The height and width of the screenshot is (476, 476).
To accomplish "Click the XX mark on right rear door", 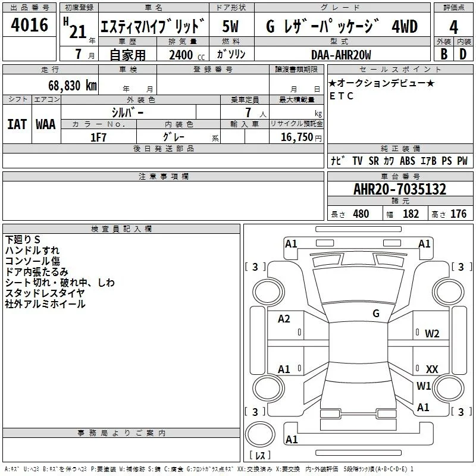I will tap(432, 369).
